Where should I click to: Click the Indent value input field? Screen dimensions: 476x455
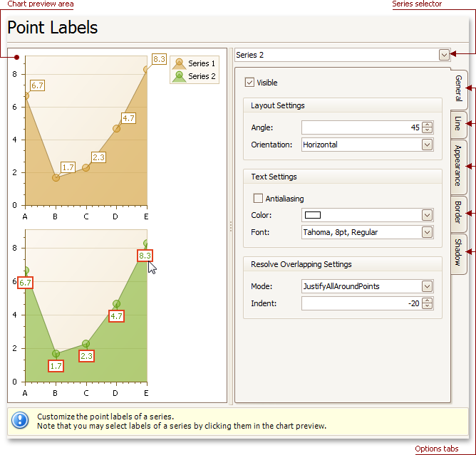click(361, 303)
